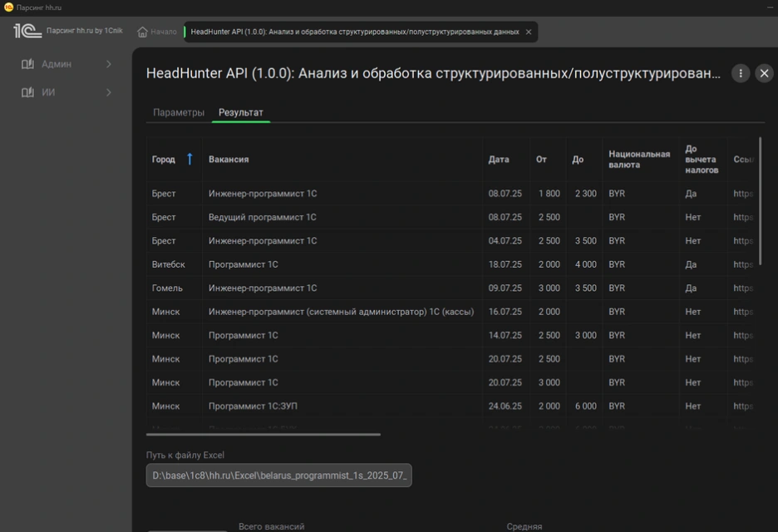Image resolution: width=778 pixels, height=532 pixels.
Task: Click the blue sort arrow in Город column
Action: [190, 159]
